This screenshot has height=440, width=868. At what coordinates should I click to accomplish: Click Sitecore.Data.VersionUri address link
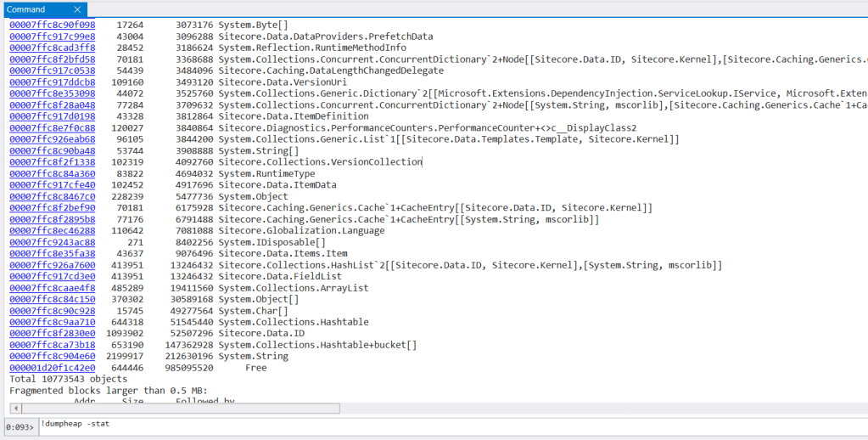point(52,82)
